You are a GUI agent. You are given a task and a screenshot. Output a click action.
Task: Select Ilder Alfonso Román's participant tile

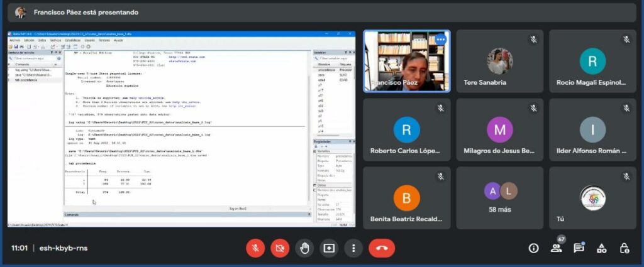[592, 129]
